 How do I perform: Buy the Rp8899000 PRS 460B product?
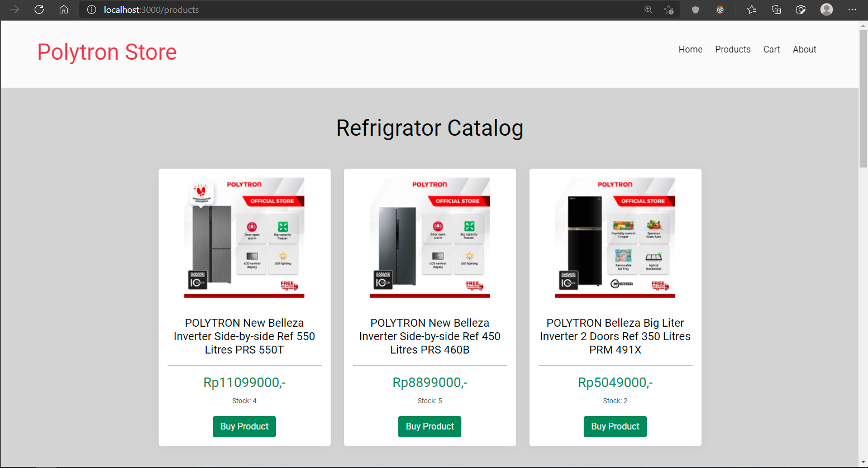point(430,427)
